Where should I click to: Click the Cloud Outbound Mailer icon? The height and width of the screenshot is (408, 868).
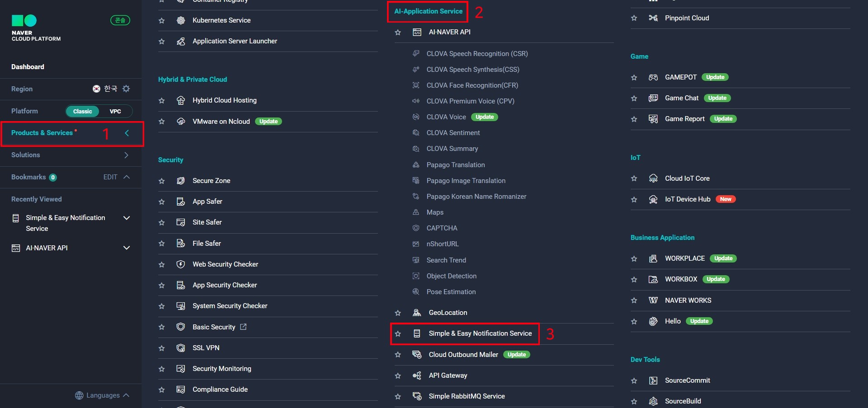pyautogui.click(x=417, y=355)
